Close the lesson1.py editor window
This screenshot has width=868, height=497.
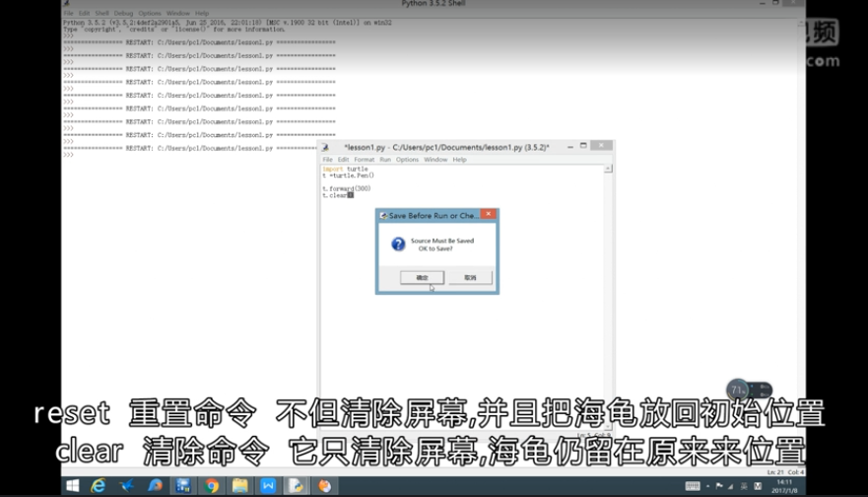(x=601, y=146)
